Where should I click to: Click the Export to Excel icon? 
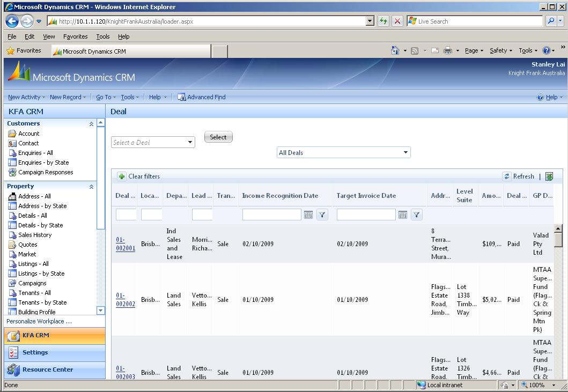pyautogui.click(x=549, y=176)
